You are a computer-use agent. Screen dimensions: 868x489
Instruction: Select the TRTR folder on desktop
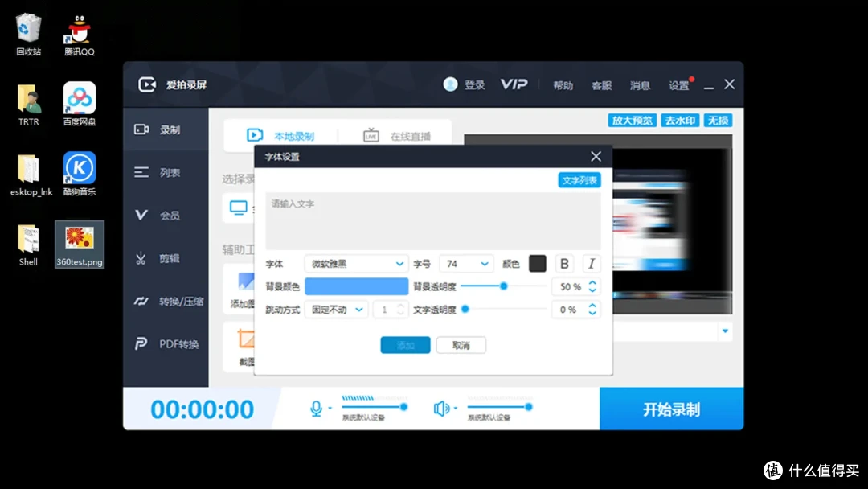[28, 104]
